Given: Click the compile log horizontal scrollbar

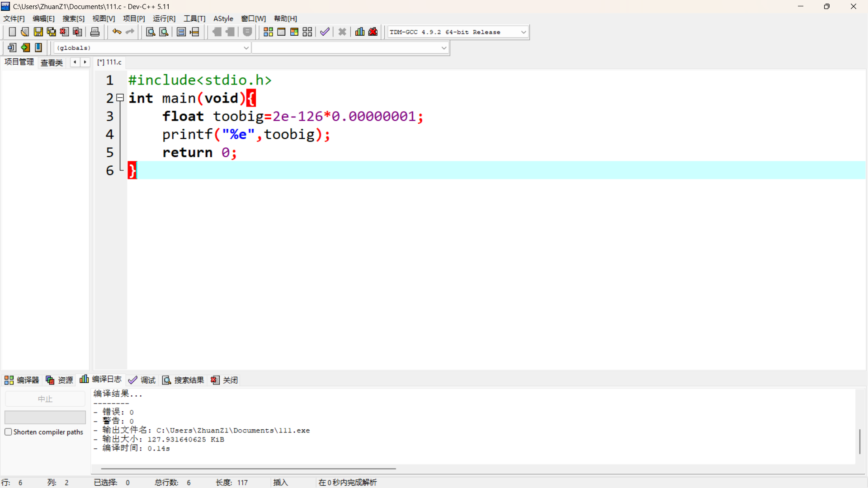Looking at the screenshot, I should pyautogui.click(x=249, y=469).
